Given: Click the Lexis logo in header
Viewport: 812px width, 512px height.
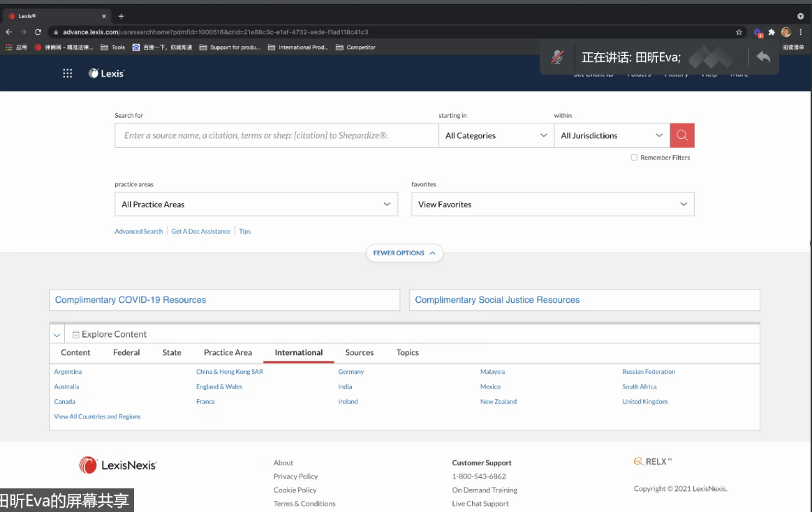Looking at the screenshot, I should [106, 73].
